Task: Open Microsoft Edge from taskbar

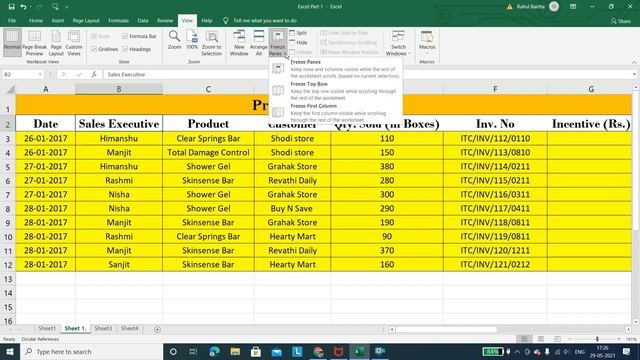Action: coord(214,351)
